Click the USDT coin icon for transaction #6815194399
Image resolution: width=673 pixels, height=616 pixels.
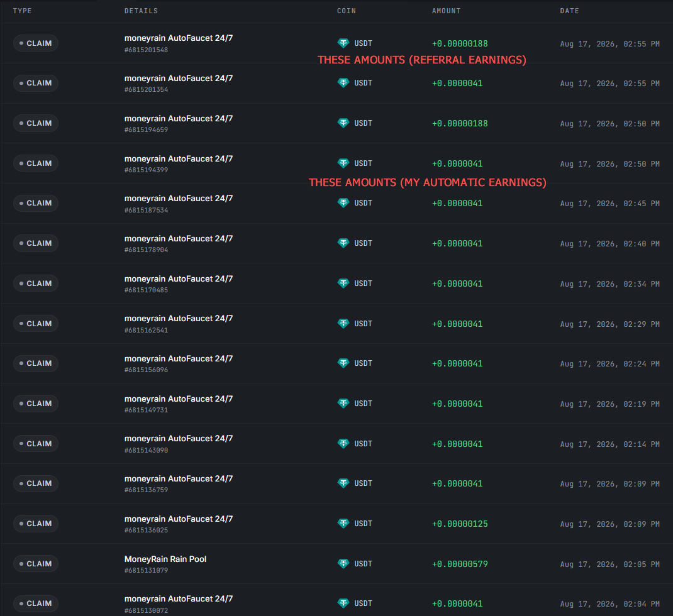[x=343, y=163]
